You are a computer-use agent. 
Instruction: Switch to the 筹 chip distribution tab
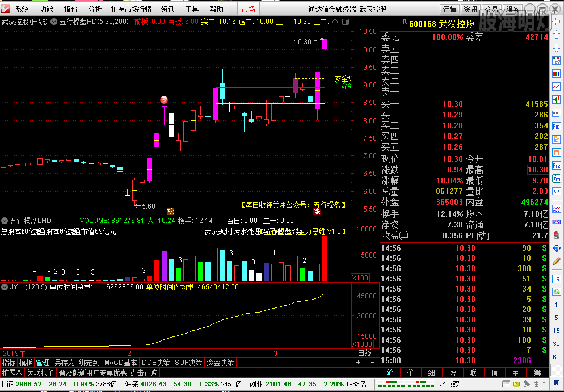(537, 373)
